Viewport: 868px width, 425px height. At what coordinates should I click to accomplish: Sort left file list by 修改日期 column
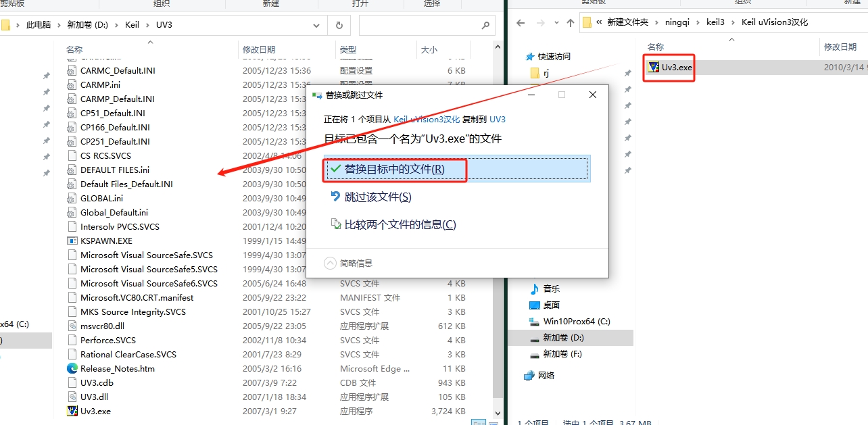tap(259, 49)
